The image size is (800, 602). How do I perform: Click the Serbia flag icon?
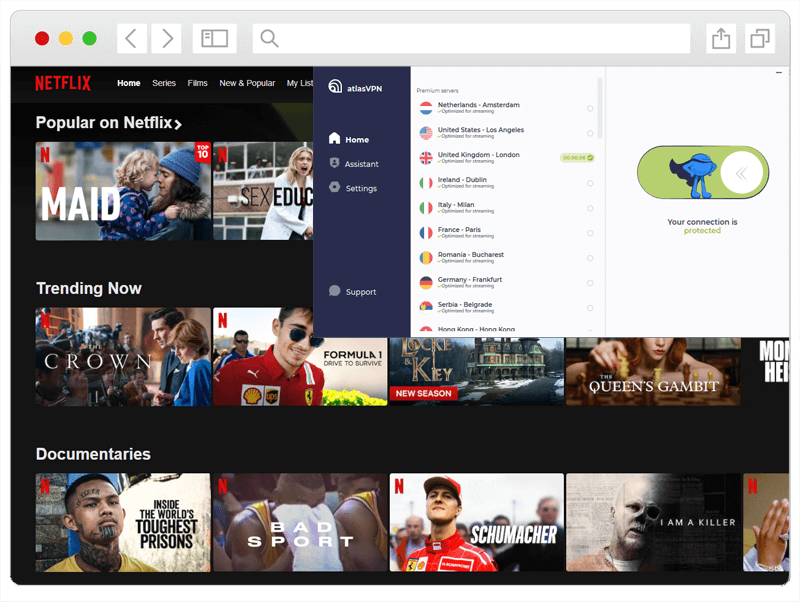pos(426,307)
